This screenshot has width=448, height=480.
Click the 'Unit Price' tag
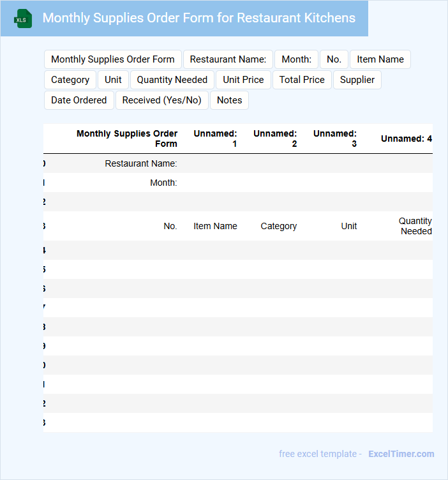243,80
